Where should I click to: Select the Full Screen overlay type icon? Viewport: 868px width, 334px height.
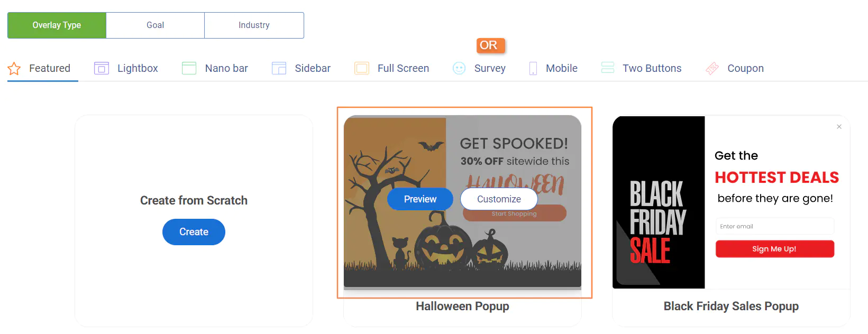click(362, 68)
